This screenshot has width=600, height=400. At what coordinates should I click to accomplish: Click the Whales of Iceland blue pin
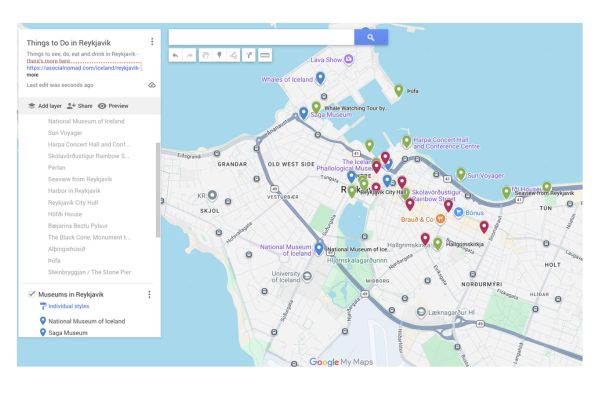tap(320, 78)
